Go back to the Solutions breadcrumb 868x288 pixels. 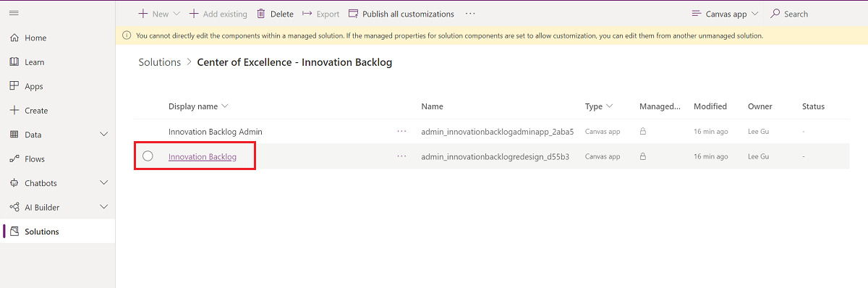[x=160, y=62]
